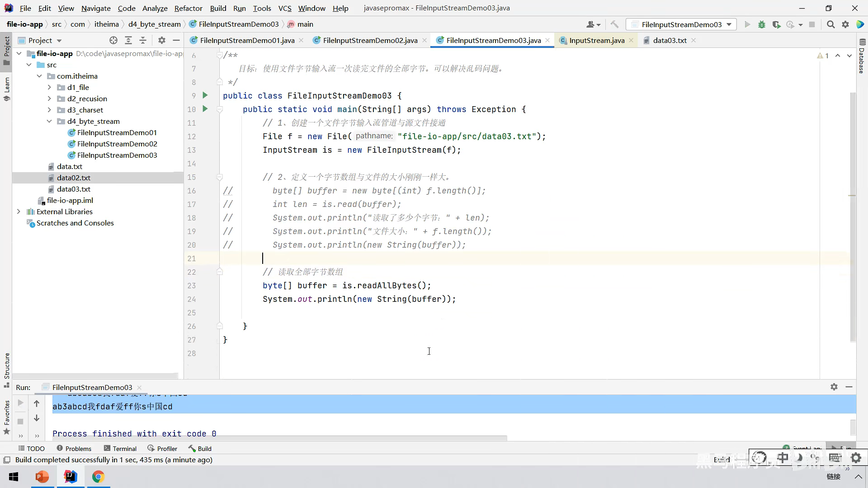Click Collapse All icon in Project panel
868x488 pixels.
click(x=143, y=40)
